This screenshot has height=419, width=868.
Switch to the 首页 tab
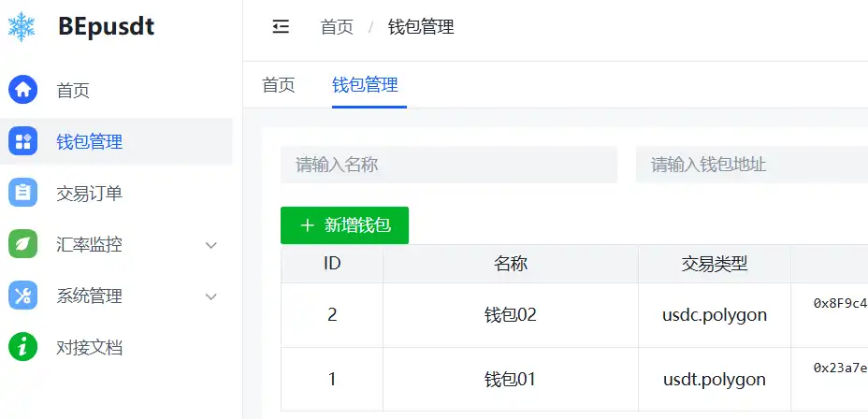pyautogui.click(x=279, y=85)
